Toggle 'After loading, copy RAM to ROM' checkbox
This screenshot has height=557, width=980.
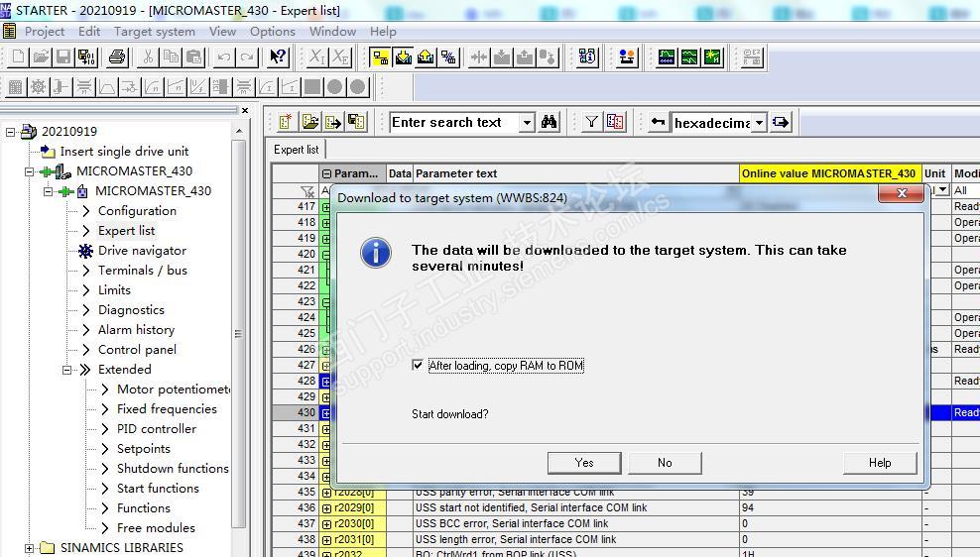pyautogui.click(x=418, y=366)
